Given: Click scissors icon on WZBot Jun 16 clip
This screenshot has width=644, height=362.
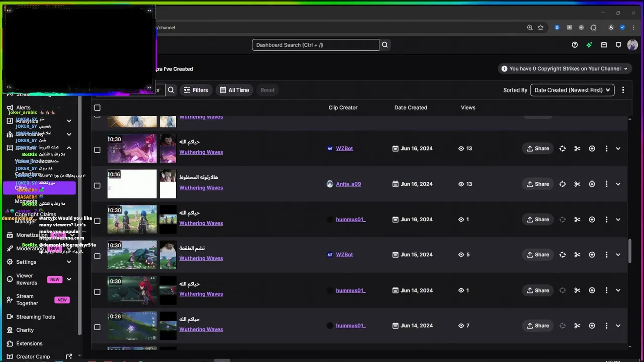Looking at the screenshot, I should (x=577, y=149).
